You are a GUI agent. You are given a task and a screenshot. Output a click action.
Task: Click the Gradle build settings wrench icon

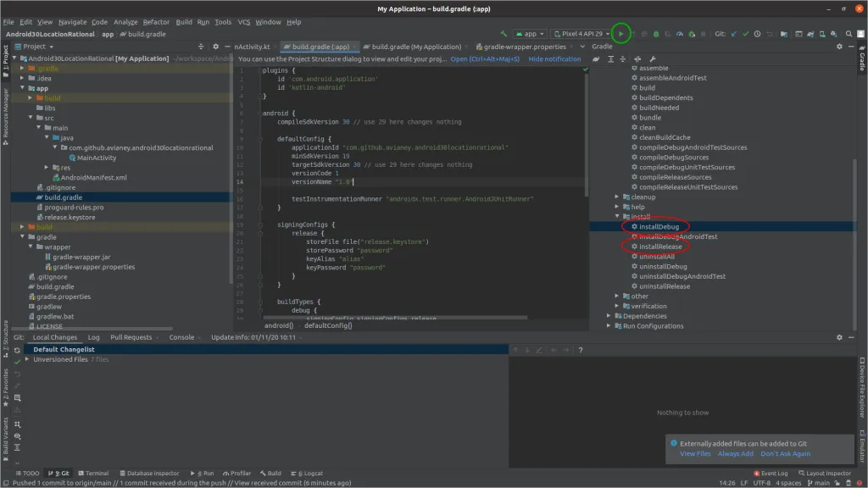(653, 58)
